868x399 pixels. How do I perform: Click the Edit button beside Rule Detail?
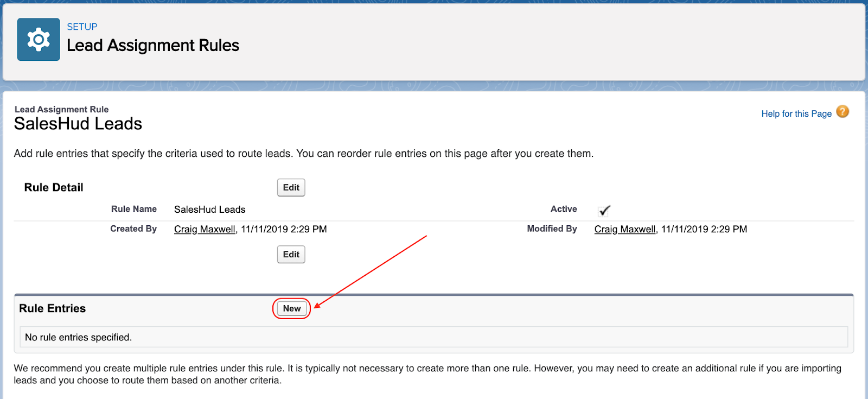(291, 187)
